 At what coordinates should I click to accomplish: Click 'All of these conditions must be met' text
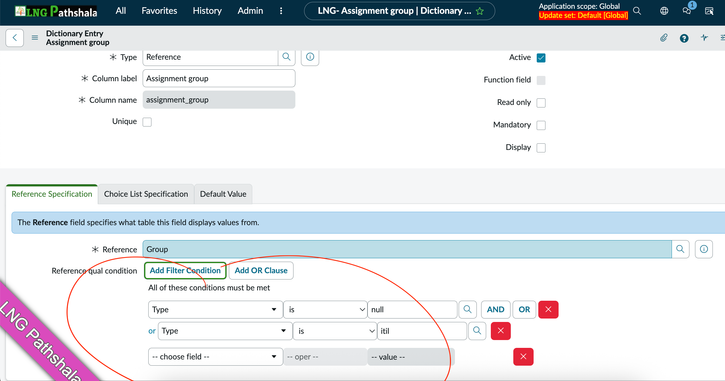pyautogui.click(x=209, y=288)
